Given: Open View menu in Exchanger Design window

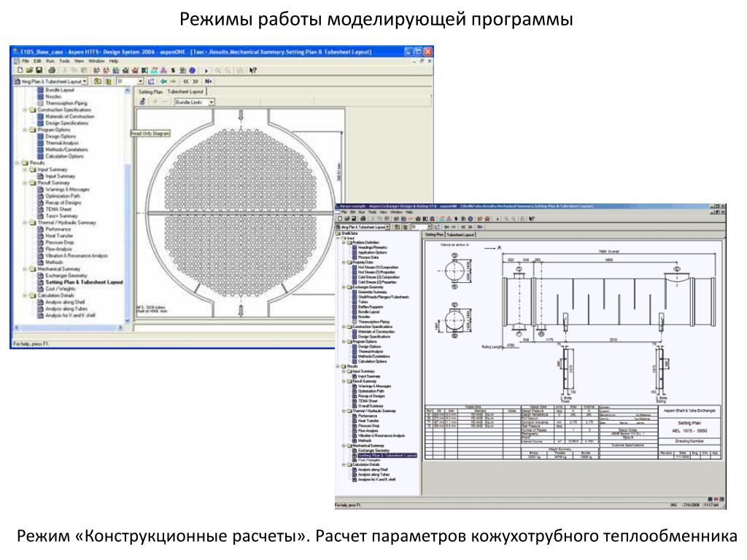Looking at the screenshot, I should (x=384, y=212).
